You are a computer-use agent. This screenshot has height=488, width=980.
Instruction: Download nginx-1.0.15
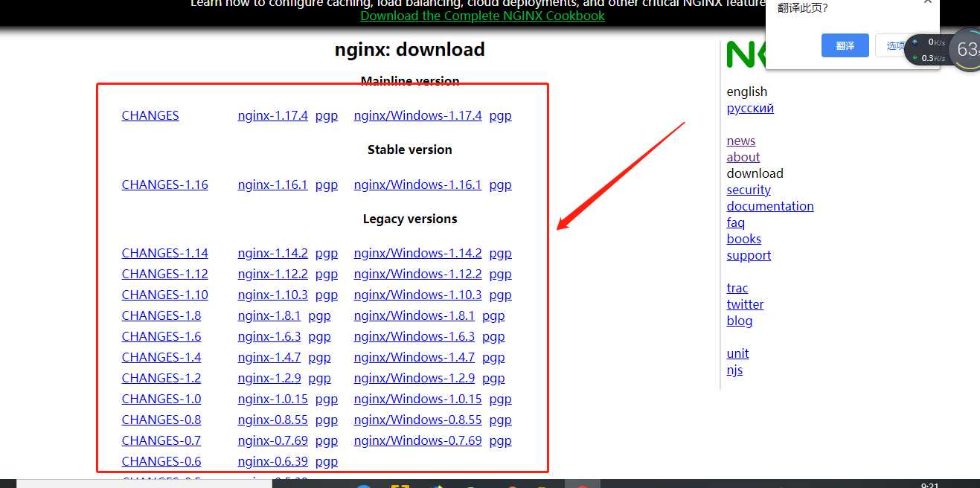(x=273, y=399)
